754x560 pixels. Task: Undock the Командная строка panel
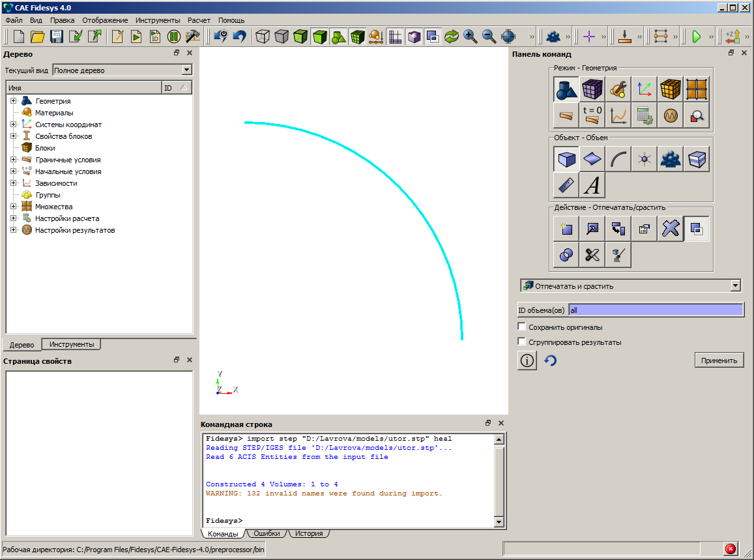488,423
